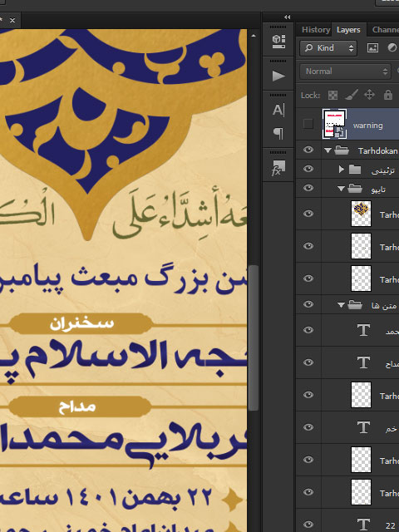Click the مداح label on the canvas
This screenshot has width=399, height=532.
tap(77, 406)
